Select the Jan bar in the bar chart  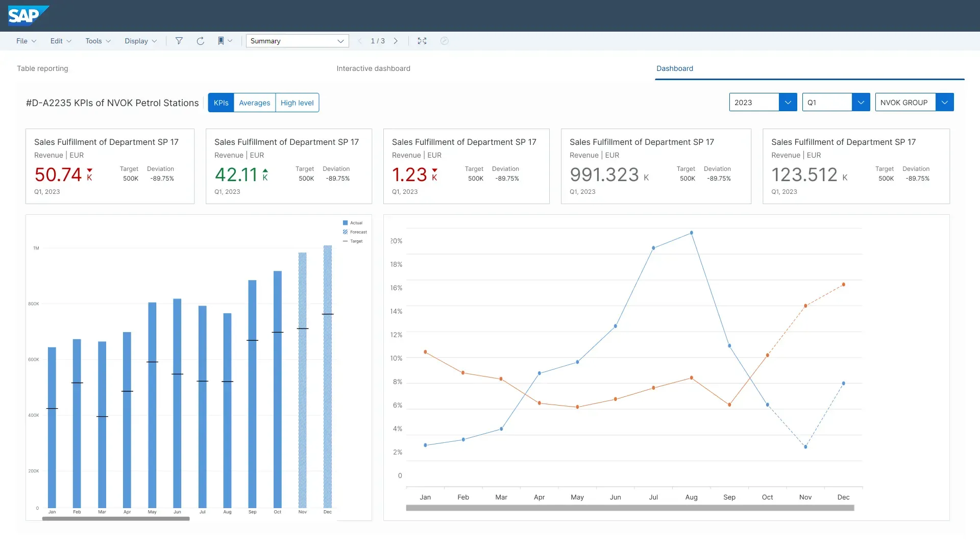pyautogui.click(x=52, y=428)
